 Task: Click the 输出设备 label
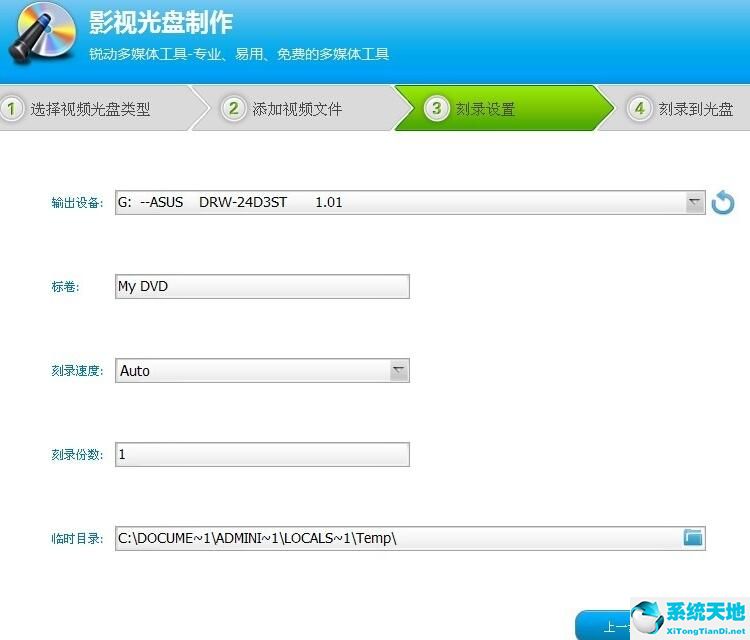(77, 203)
